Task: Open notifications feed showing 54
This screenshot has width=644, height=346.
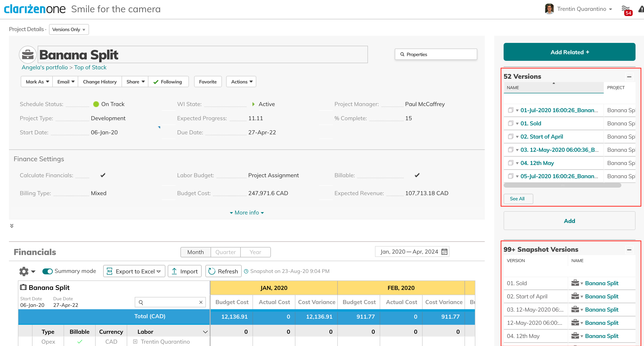Action: coord(627,11)
